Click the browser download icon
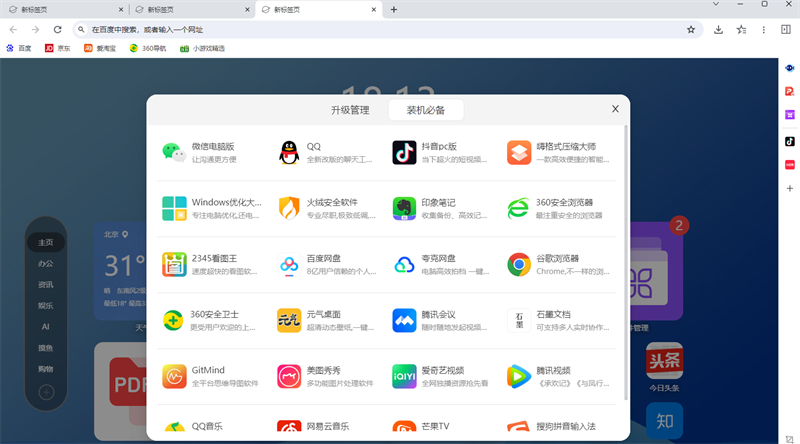This screenshot has height=444, width=800. tap(718, 30)
